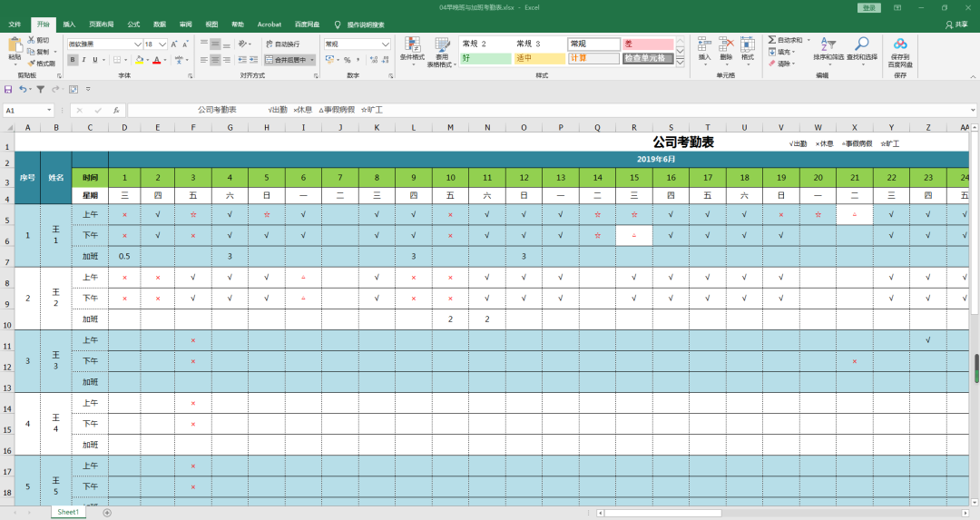The width and height of the screenshot is (980, 520).
Task: Collapse the ribbon with the chevron
Action: 973,76
